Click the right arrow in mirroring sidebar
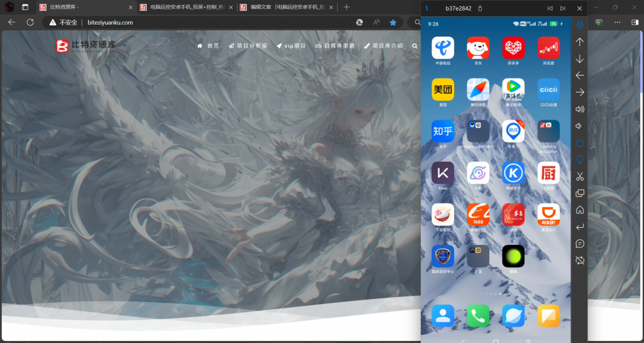 (x=579, y=93)
